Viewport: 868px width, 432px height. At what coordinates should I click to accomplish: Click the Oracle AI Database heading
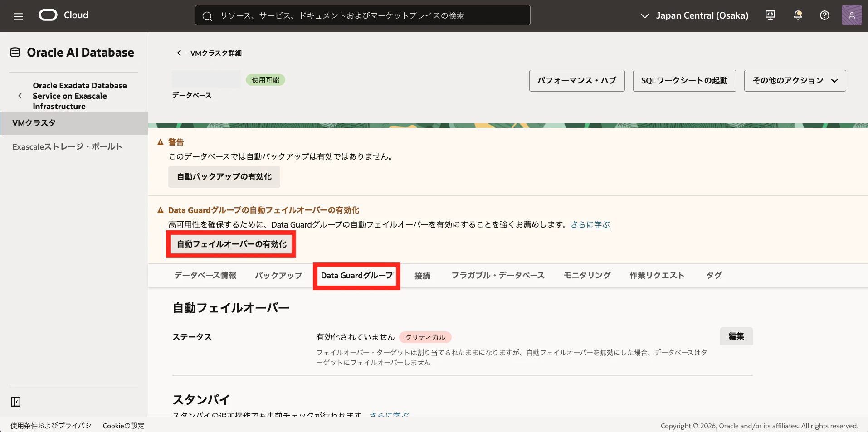[80, 53]
